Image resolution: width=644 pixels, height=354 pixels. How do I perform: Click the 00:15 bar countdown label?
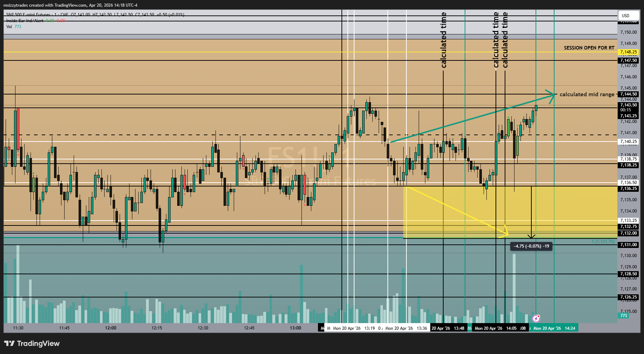tap(626, 110)
